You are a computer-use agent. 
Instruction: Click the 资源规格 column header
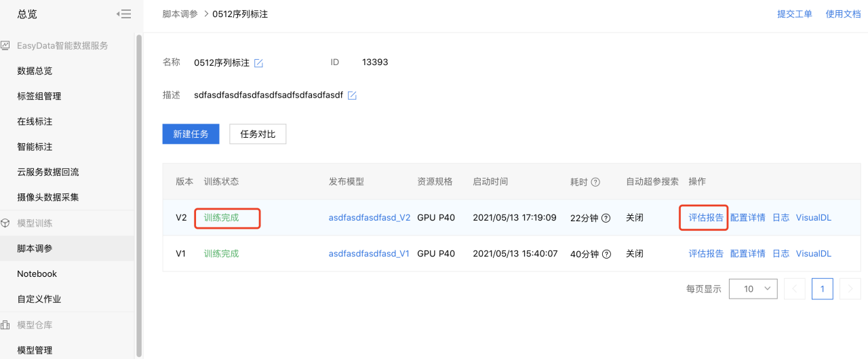pos(435,182)
